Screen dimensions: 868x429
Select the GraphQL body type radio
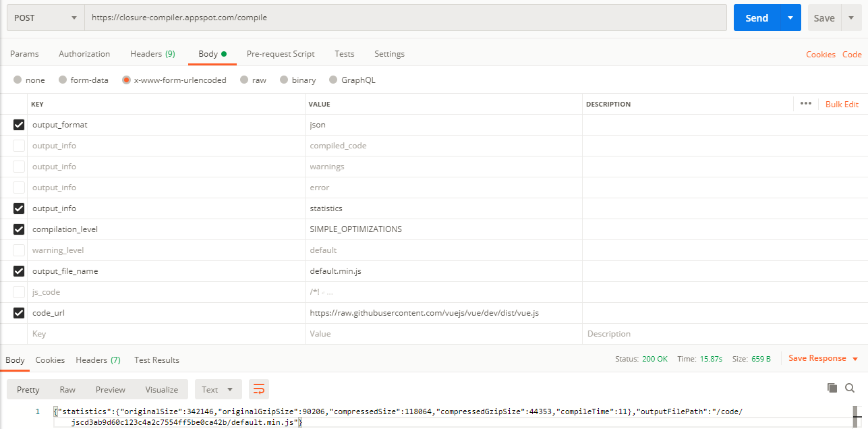click(x=333, y=80)
